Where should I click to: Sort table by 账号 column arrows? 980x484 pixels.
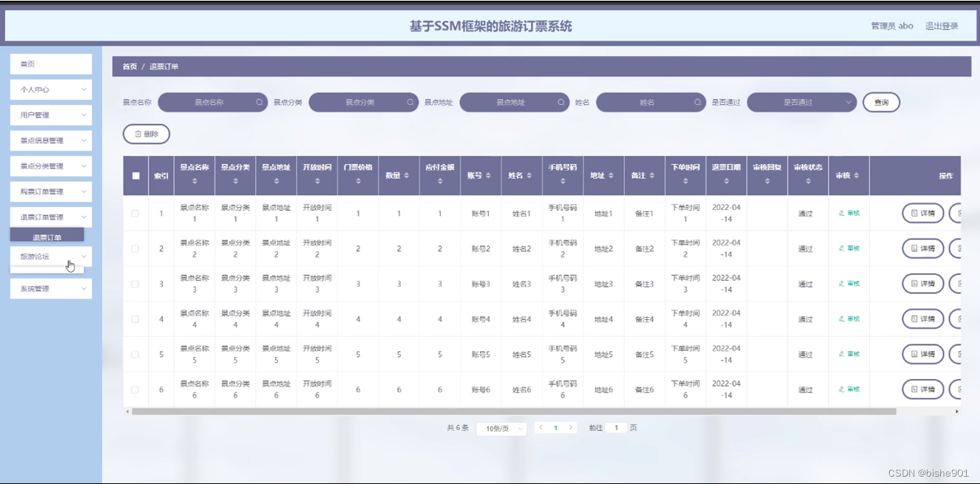pyautogui.click(x=489, y=176)
